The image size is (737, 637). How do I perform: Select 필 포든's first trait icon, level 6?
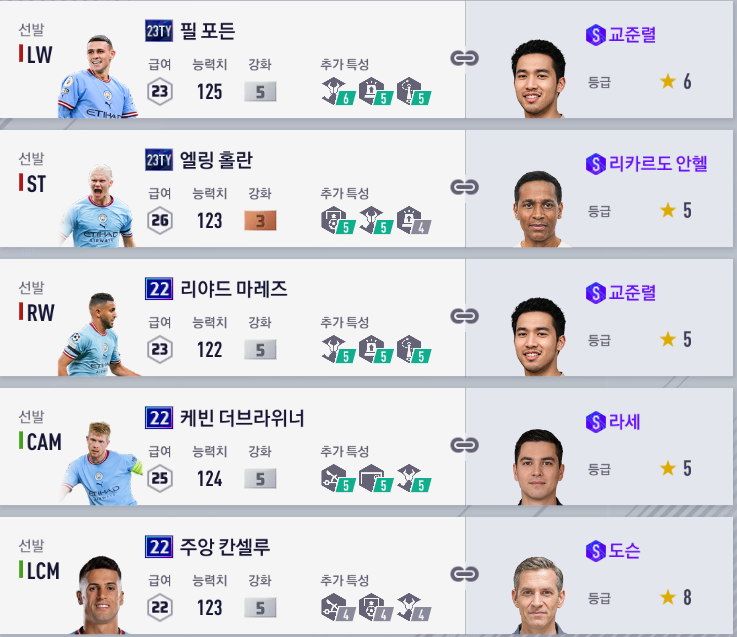pyautogui.click(x=338, y=91)
